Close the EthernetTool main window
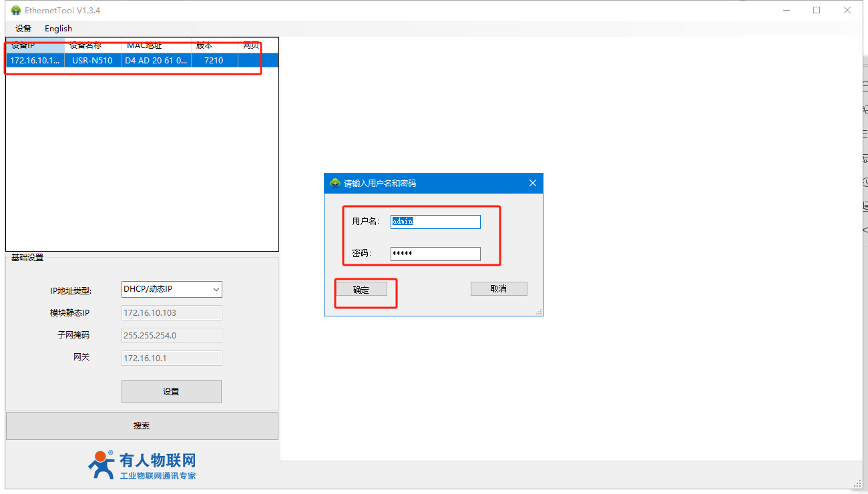Image resolution: width=868 pixels, height=494 pixels. point(847,10)
